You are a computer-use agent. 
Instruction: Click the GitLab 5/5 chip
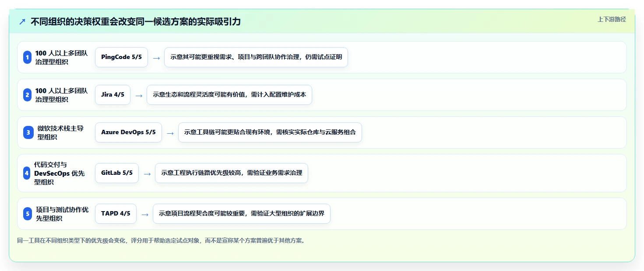click(116, 173)
